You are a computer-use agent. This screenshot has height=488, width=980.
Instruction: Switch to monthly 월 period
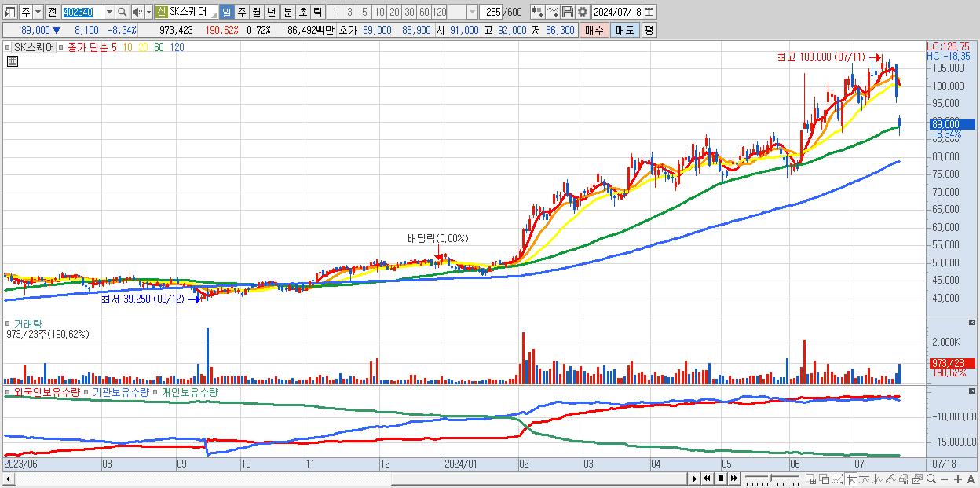(256, 12)
